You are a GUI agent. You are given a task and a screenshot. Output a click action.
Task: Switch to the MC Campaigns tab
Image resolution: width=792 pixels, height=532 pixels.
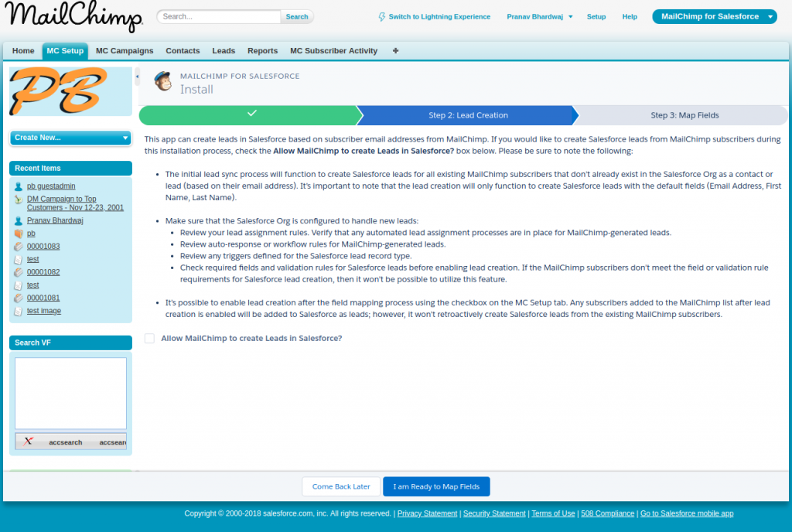click(x=125, y=51)
